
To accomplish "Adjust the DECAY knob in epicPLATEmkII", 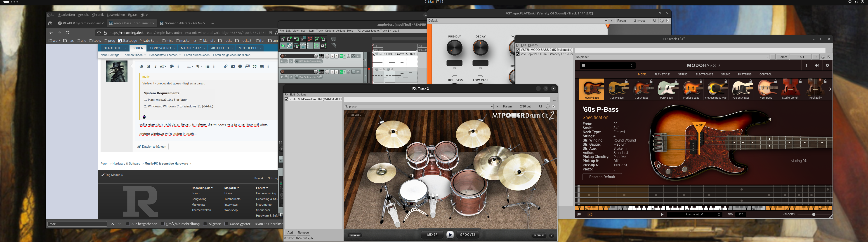I will tap(481, 48).
